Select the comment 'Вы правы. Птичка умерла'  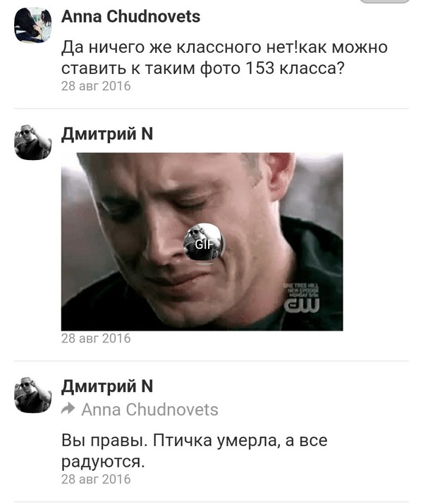tap(168, 441)
